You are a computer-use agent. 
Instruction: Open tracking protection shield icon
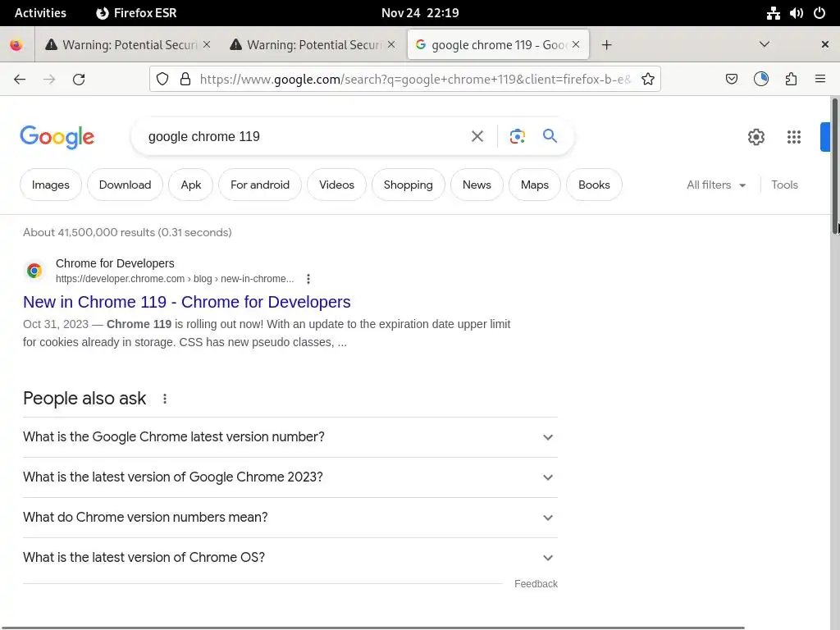tap(162, 80)
